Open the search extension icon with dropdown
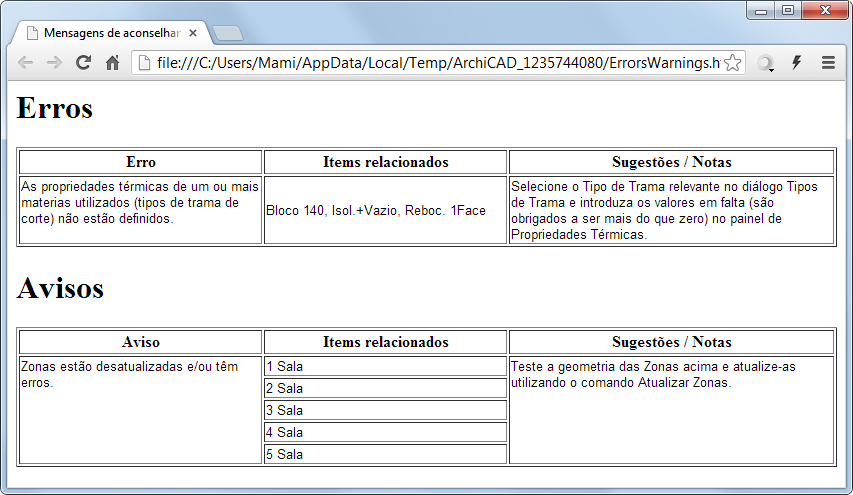This screenshot has height=495, width=853. coord(766,63)
